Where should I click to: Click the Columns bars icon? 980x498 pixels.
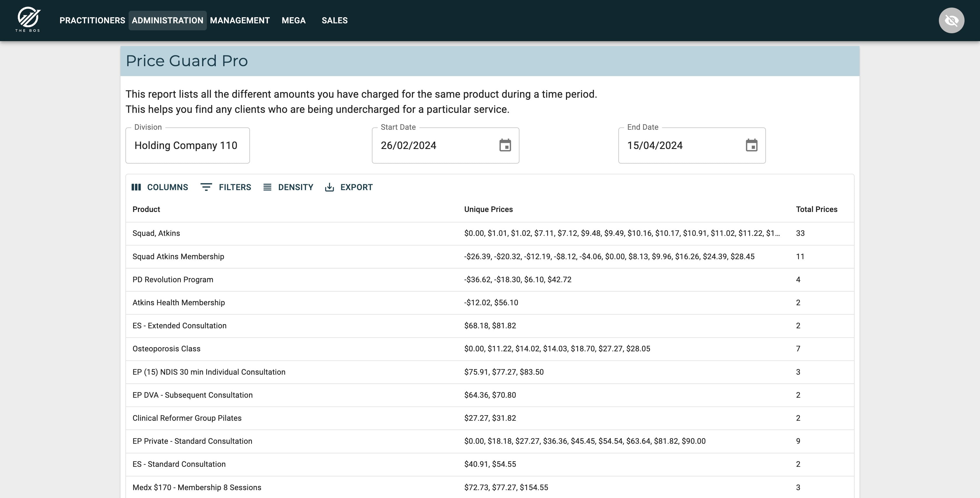pyautogui.click(x=136, y=187)
